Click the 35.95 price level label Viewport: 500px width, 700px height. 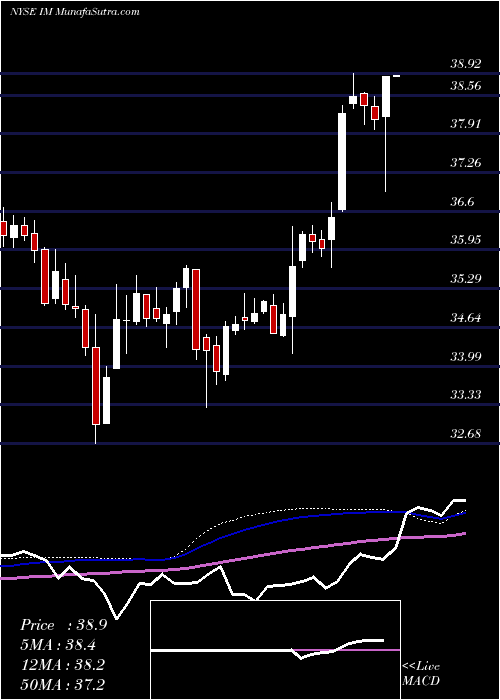pos(466,240)
